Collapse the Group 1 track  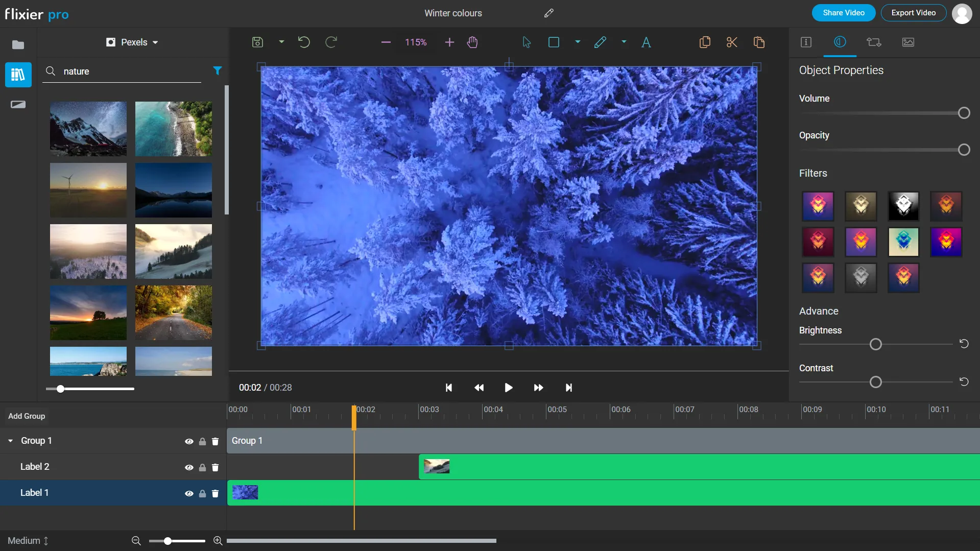click(10, 440)
